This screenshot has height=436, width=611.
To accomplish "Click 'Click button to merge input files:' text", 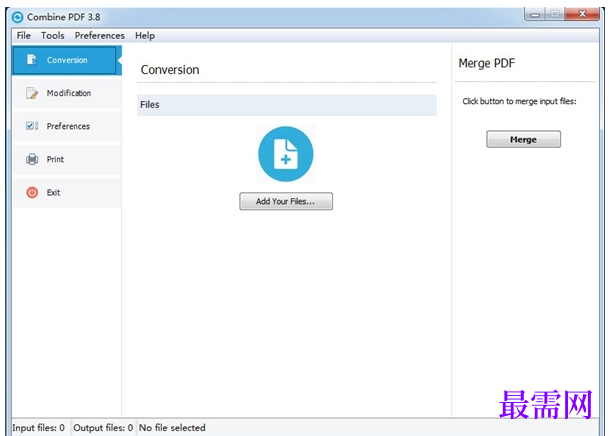I will 519,101.
